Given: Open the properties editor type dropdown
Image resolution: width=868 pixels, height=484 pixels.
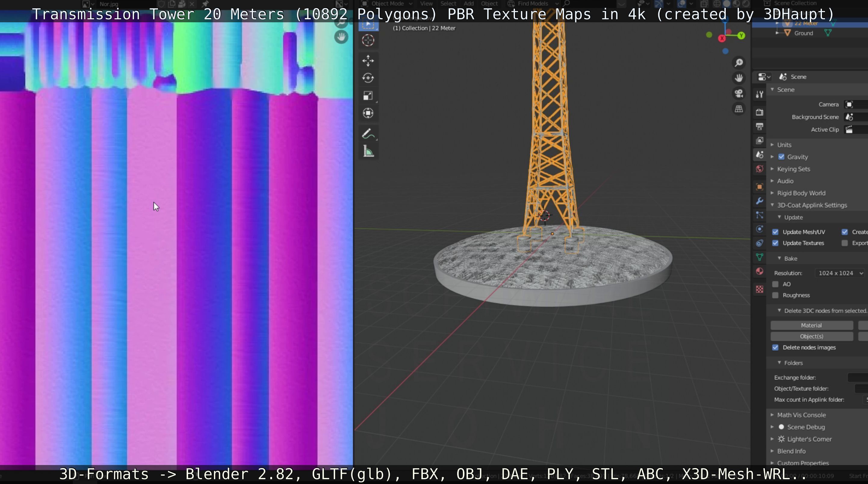Looking at the screenshot, I should coord(764,77).
